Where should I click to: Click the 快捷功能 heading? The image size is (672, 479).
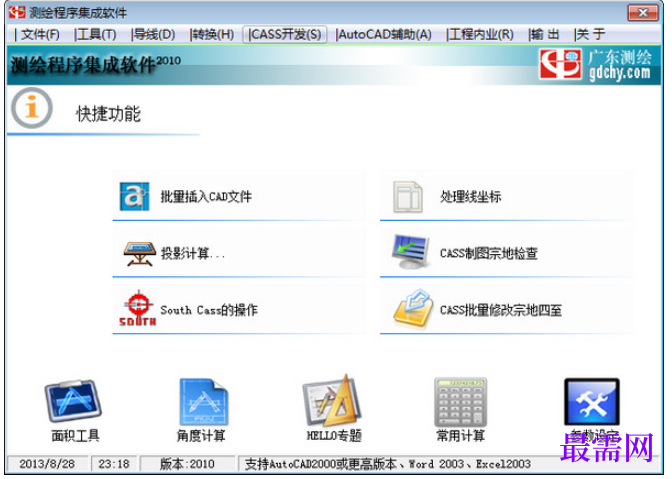click(x=108, y=114)
